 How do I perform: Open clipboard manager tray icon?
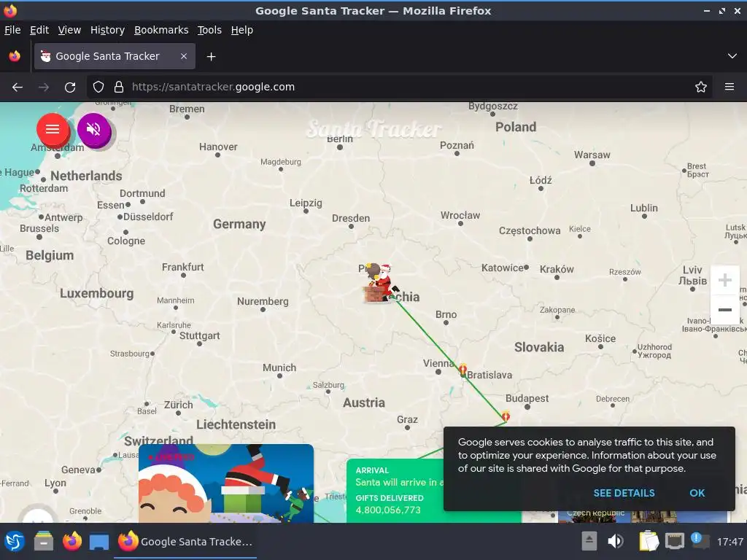point(649,541)
